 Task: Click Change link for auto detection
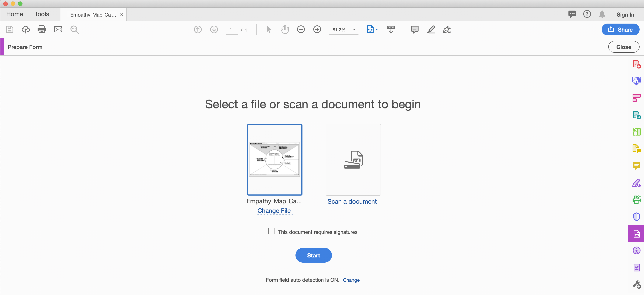(x=351, y=280)
